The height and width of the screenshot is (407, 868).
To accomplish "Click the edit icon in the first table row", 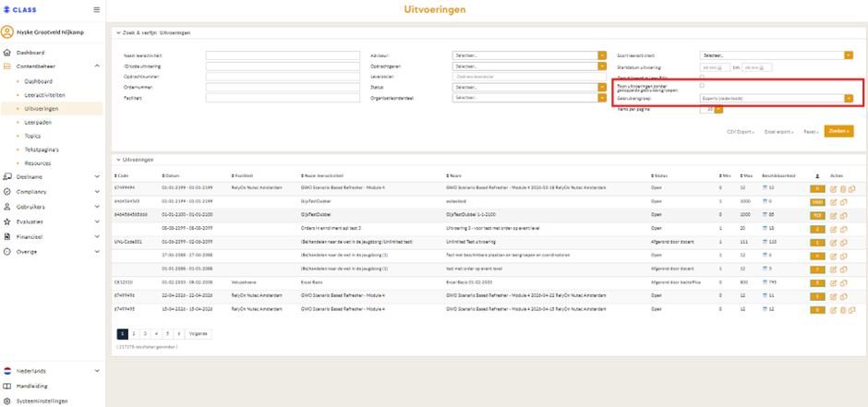I will click(833, 188).
